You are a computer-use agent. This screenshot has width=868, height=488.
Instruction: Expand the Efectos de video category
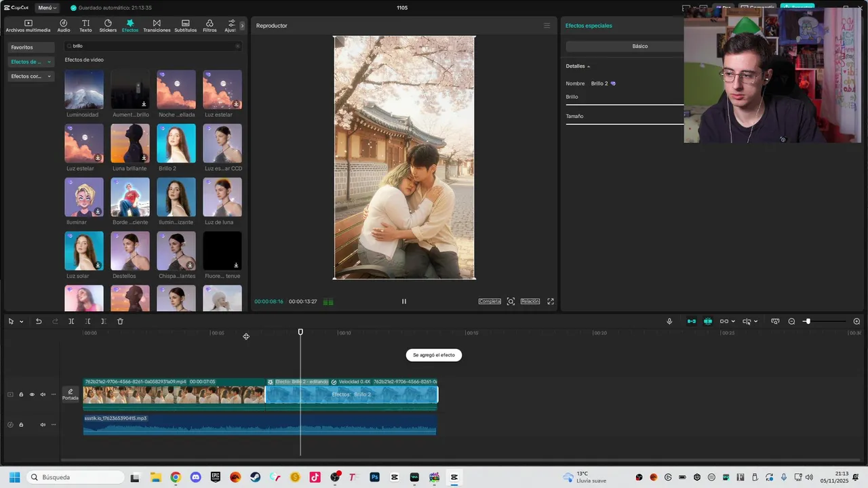[x=30, y=62]
